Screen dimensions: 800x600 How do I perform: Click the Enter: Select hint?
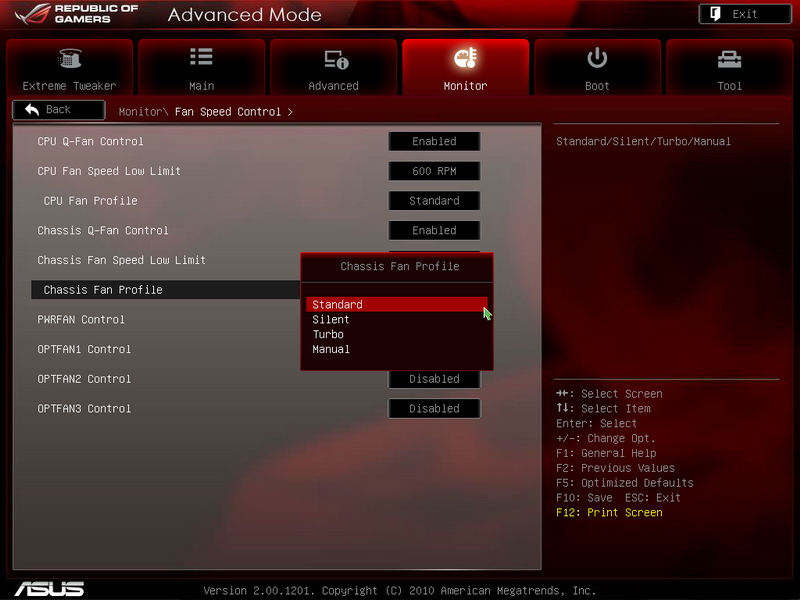(596, 423)
